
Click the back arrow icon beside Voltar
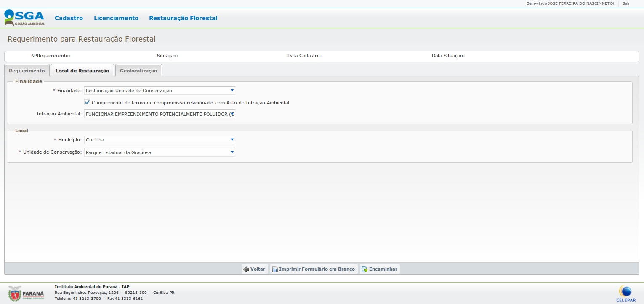tap(246, 269)
